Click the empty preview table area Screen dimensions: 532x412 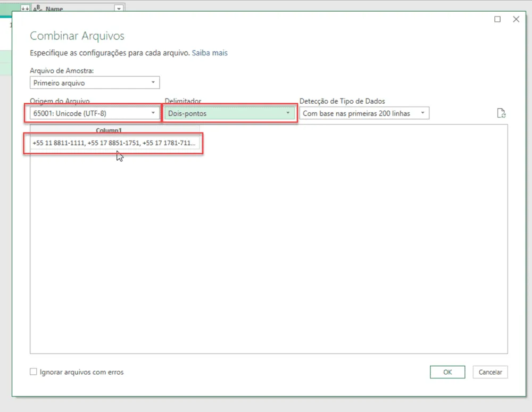[269, 251]
